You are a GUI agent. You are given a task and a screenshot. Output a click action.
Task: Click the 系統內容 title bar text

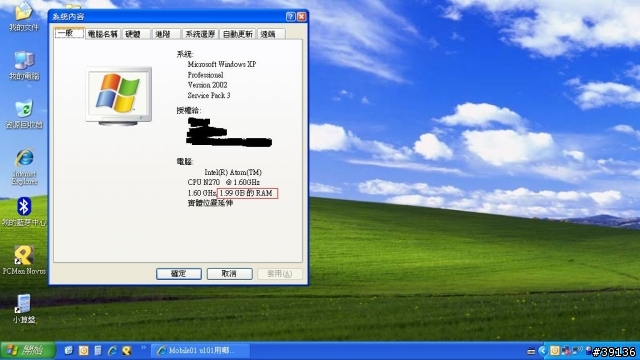point(68,17)
